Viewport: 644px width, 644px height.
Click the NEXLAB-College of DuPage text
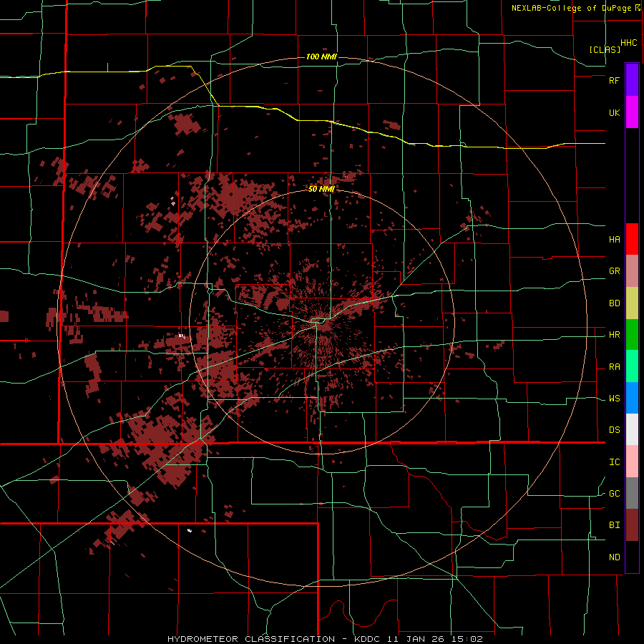point(572,8)
